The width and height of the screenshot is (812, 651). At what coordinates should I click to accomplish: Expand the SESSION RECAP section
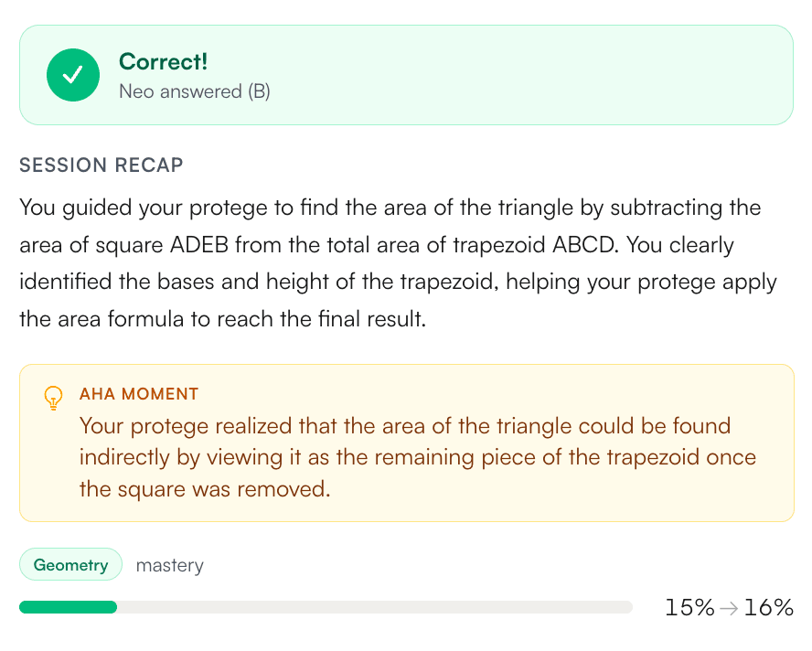(101, 165)
